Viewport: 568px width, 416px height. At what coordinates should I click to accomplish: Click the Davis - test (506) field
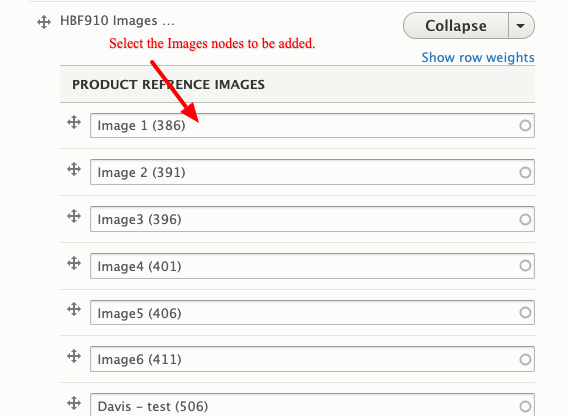point(312,405)
